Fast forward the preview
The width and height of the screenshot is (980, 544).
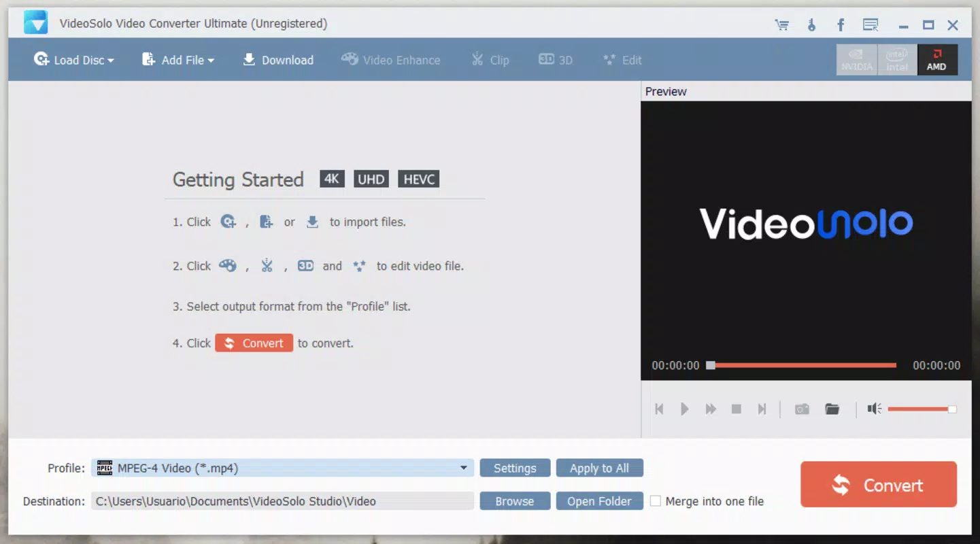711,409
